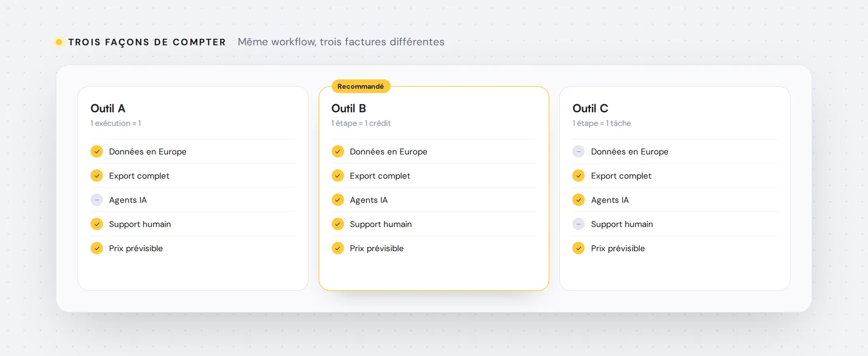Click the check icon for Outil B Export complet

coord(337,176)
